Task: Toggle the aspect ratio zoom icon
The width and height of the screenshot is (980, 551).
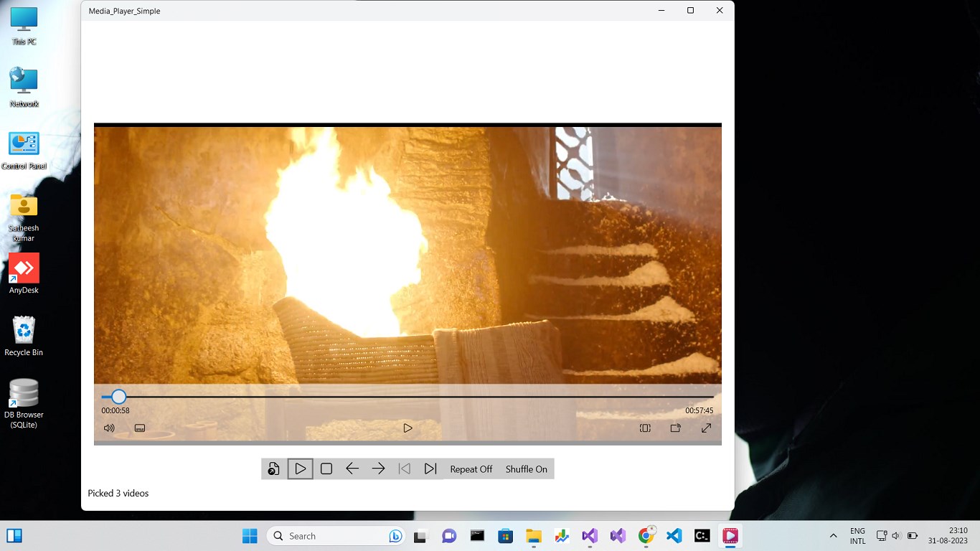Action: 645,428
